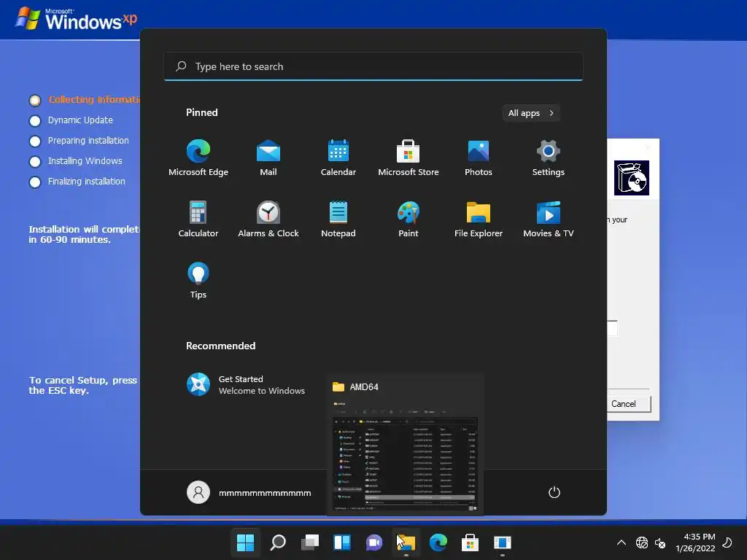
Task: Open Settings from pinned apps
Action: click(549, 158)
